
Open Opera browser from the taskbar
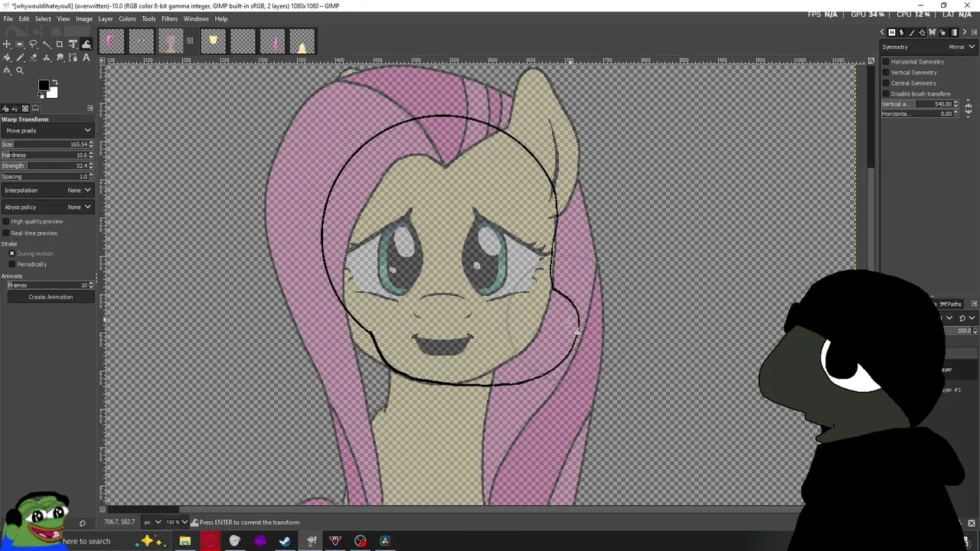pyautogui.click(x=210, y=541)
